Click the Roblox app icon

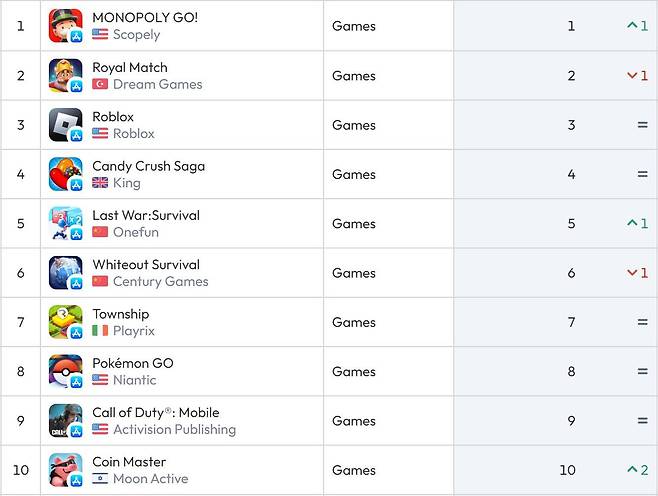coord(65,125)
